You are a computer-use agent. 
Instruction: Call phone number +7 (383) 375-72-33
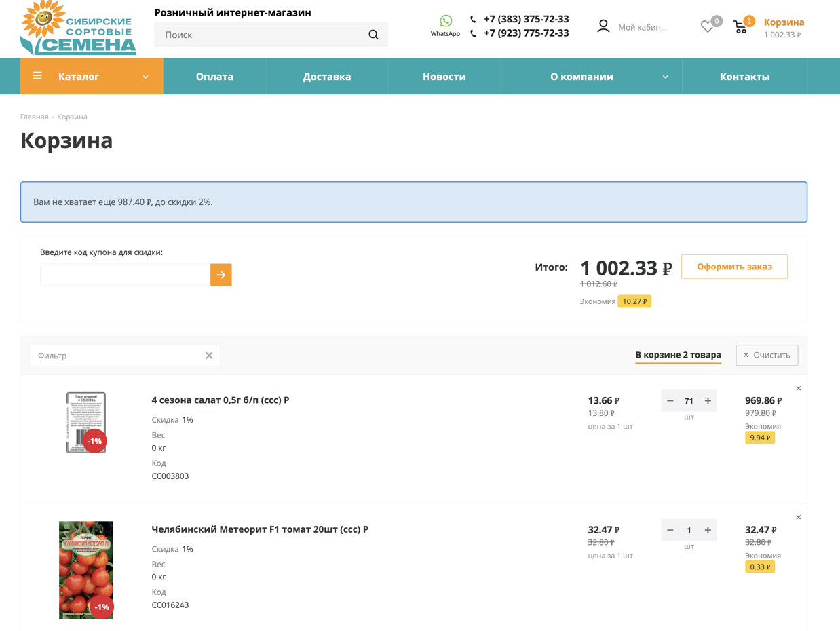pos(526,19)
